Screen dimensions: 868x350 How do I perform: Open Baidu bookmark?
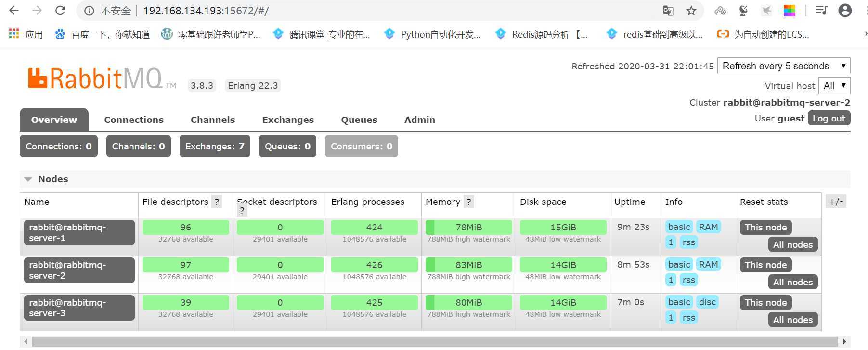click(x=102, y=34)
